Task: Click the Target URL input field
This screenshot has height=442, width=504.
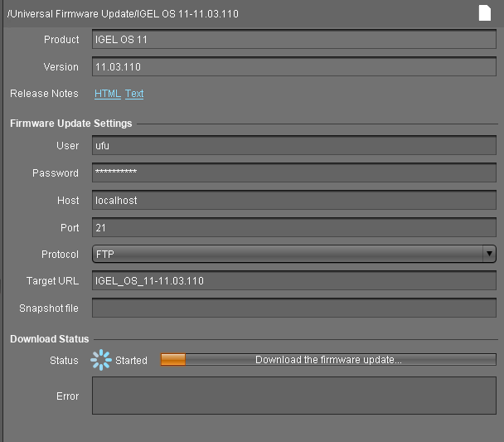Action: (293, 281)
